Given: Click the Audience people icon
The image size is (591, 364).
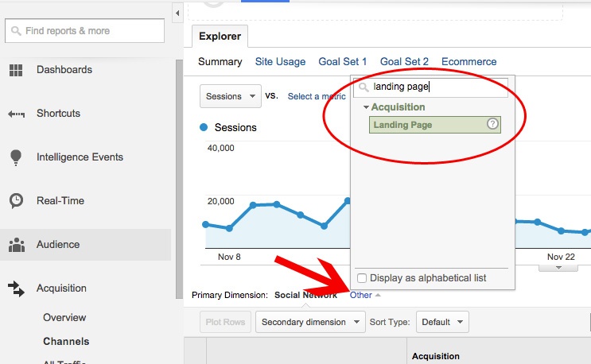Looking at the screenshot, I should 16,245.
